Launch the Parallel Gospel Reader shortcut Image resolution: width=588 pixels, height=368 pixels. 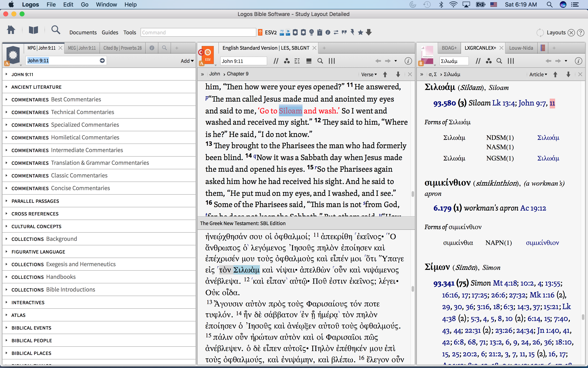(282, 32)
